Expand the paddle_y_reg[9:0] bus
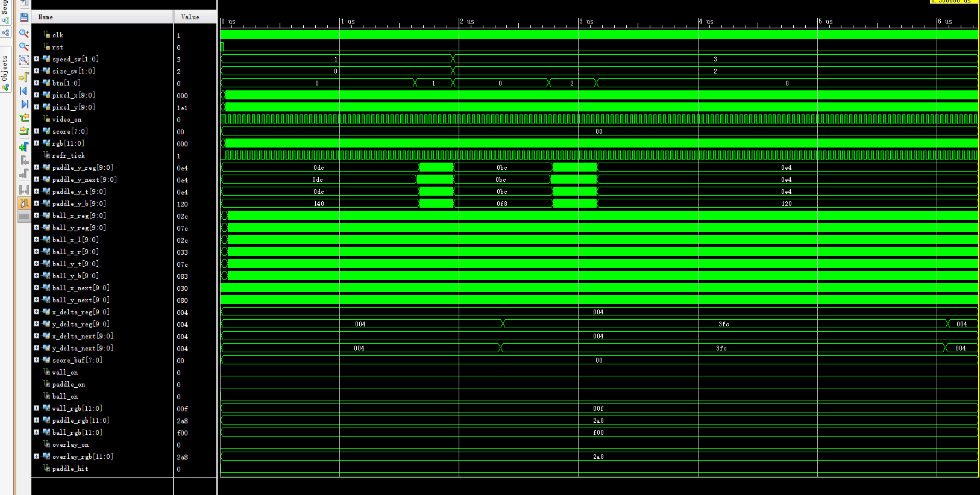The image size is (980, 495). click(x=36, y=167)
